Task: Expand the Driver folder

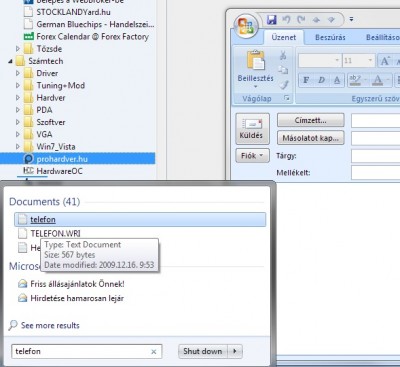Action: tap(18, 73)
